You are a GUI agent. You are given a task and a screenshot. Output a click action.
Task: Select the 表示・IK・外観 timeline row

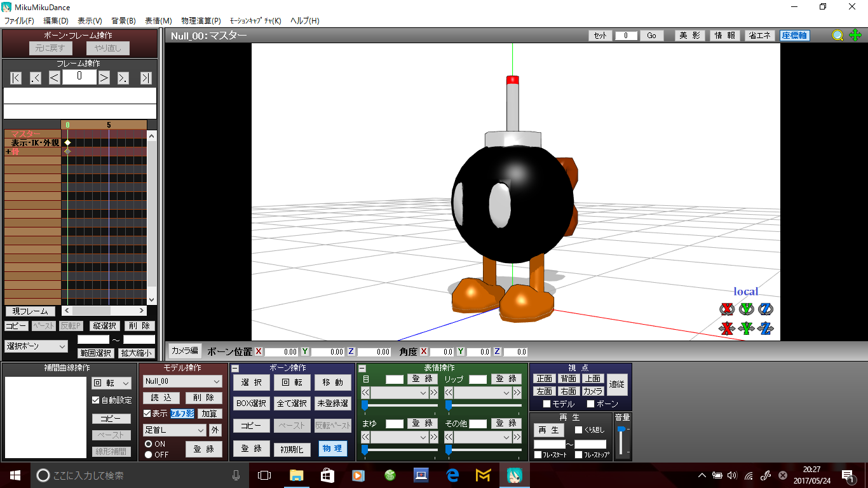click(x=33, y=143)
